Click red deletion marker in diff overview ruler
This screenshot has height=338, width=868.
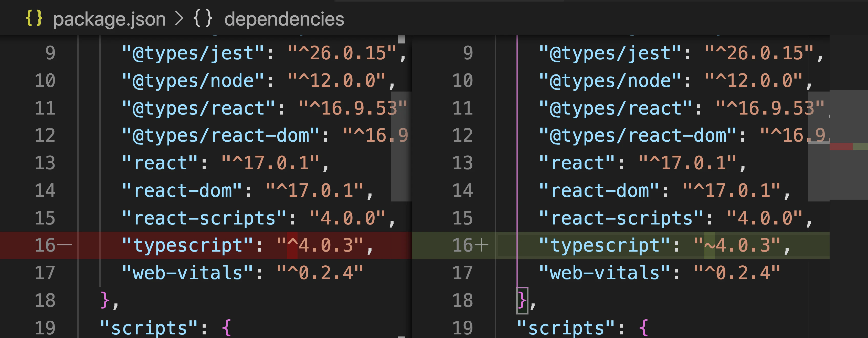point(841,146)
